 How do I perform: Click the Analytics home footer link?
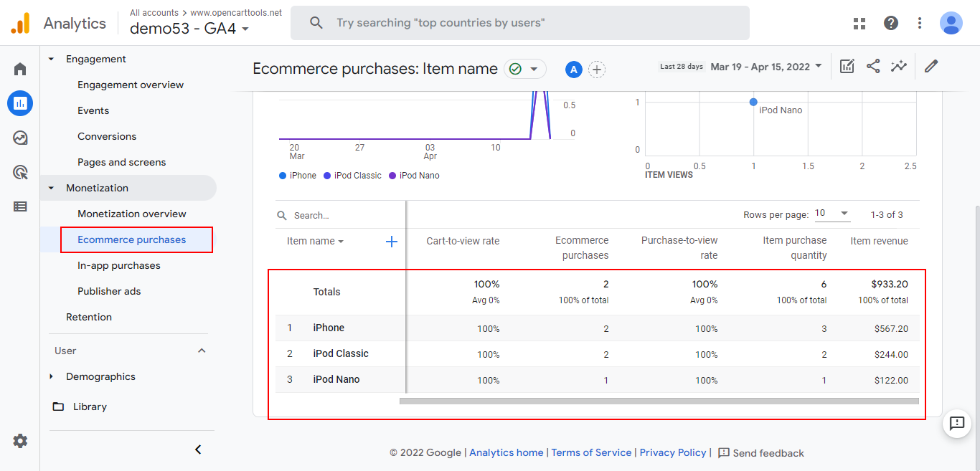click(x=507, y=453)
